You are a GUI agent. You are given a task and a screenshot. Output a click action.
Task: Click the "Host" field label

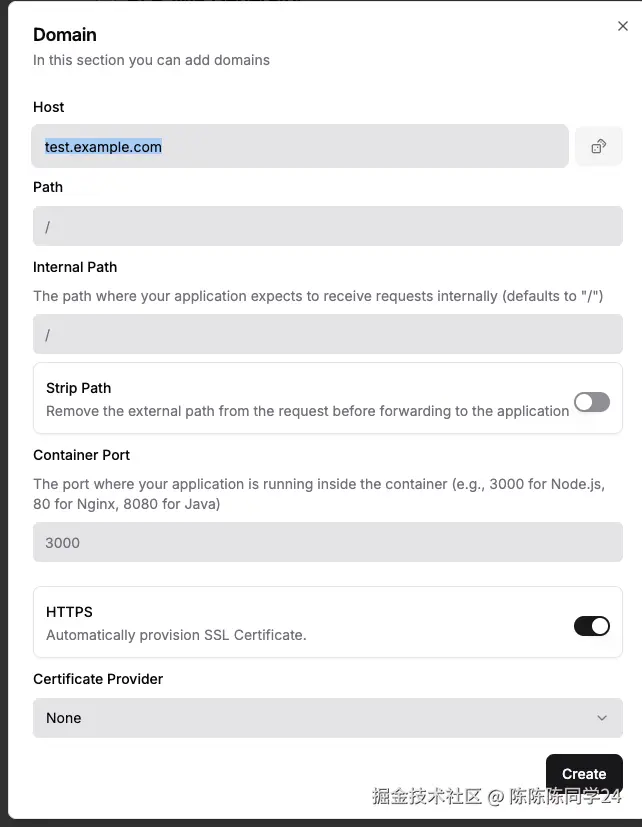point(49,107)
